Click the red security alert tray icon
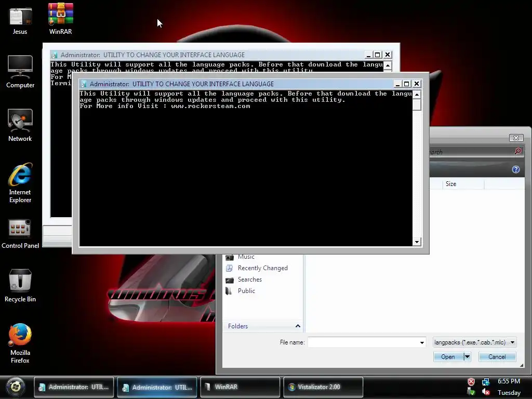532x399 pixels. (471, 382)
